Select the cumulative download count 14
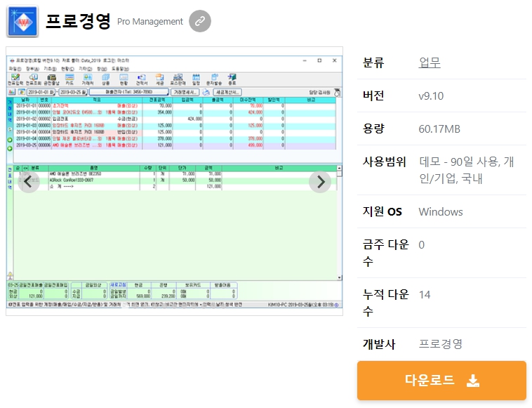Viewport: 532px width, 408px height. [425, 295]
